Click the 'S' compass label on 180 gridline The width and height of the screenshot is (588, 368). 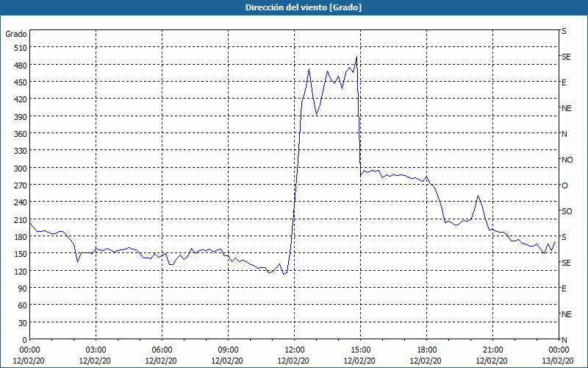pyautogui.click(x=564, y=237)
